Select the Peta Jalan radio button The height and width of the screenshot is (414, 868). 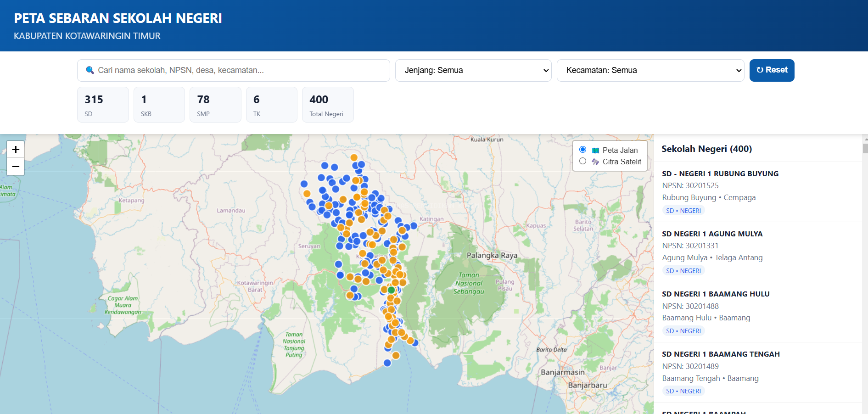coord(582,150)
